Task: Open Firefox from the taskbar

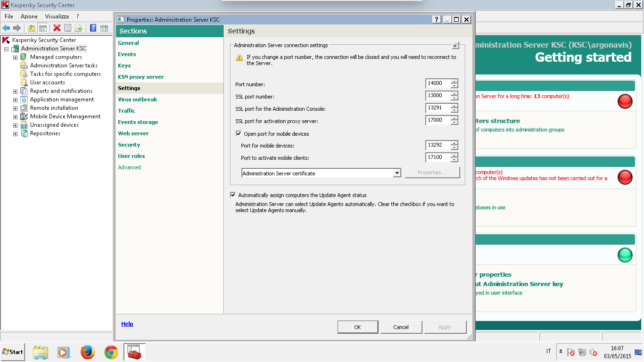Action: pyautogui.click(x=88, y=352)
